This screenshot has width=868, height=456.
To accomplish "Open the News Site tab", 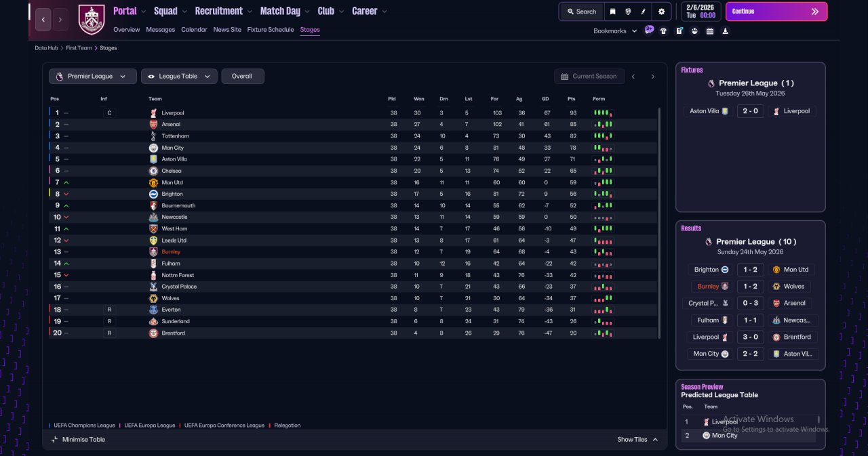I will point(227,30).
